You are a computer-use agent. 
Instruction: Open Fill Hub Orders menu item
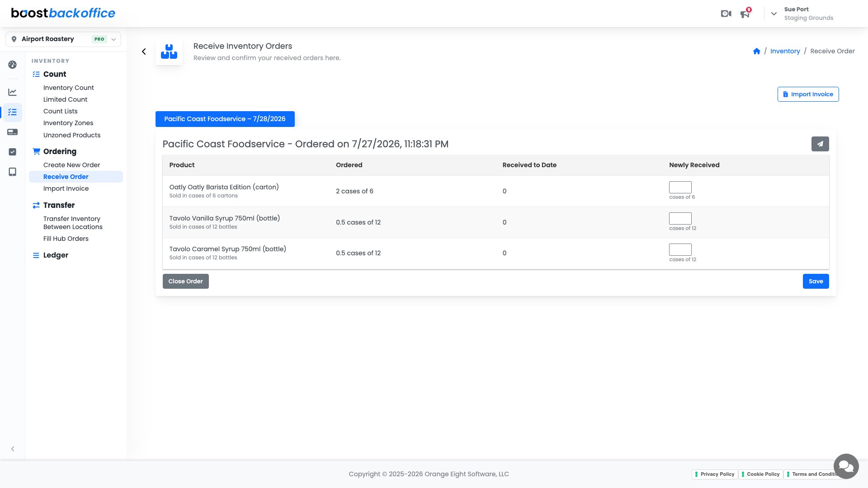click(x=66, y=239)
